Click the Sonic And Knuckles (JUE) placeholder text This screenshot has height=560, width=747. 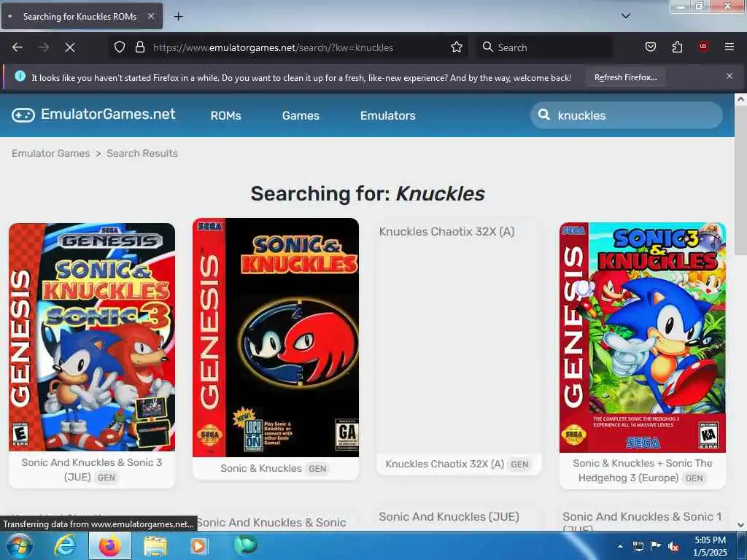coord(449,517)
